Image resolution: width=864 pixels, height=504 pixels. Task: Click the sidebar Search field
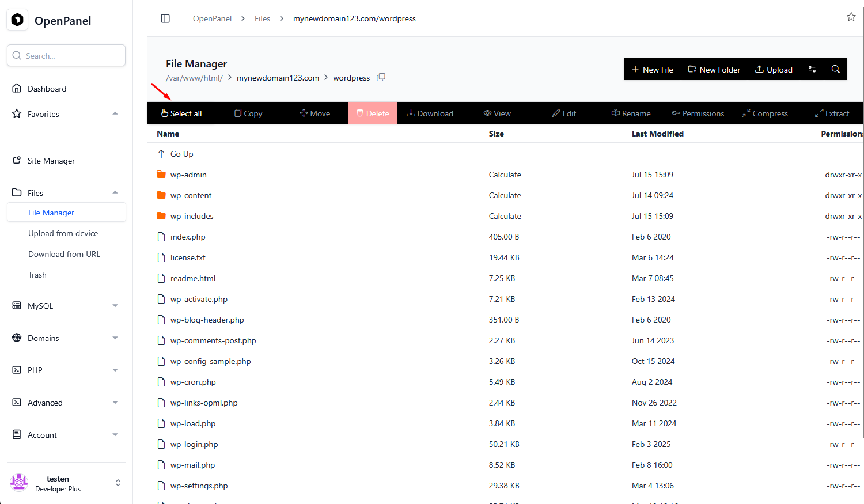[x=66, y=55]
